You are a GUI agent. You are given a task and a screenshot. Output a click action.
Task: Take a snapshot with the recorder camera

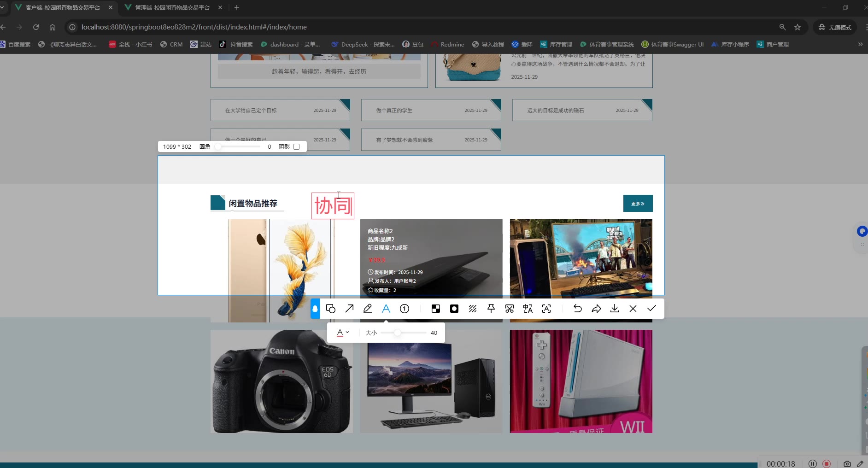847,464
